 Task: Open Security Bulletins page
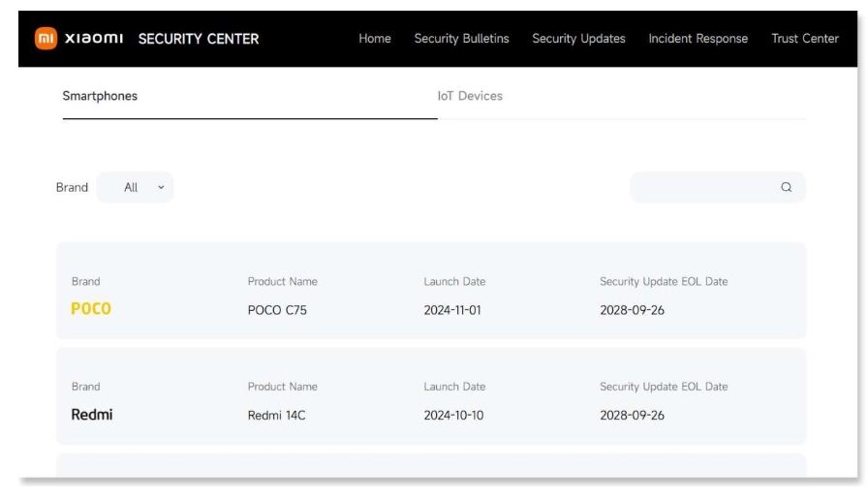point(462,39)
